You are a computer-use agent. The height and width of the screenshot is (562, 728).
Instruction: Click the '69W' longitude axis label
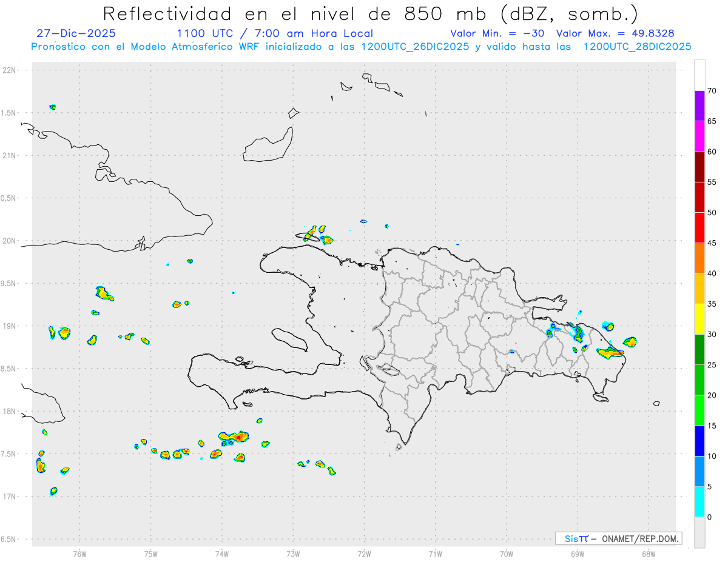tap(578, 554)
